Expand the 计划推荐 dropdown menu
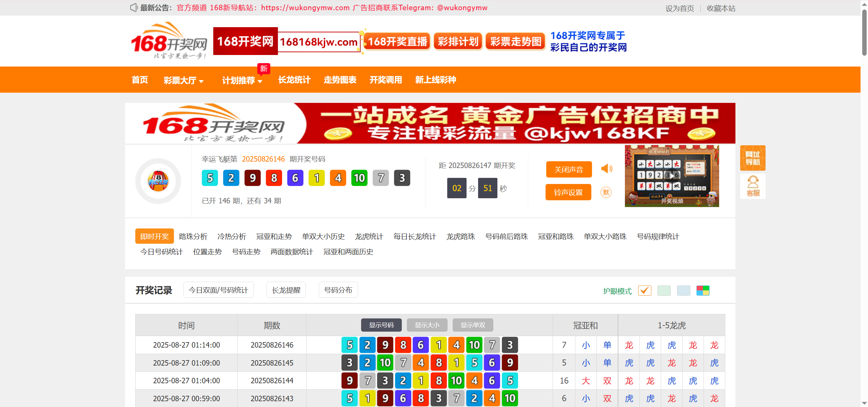The image size is (868, 407). [242, 80]
